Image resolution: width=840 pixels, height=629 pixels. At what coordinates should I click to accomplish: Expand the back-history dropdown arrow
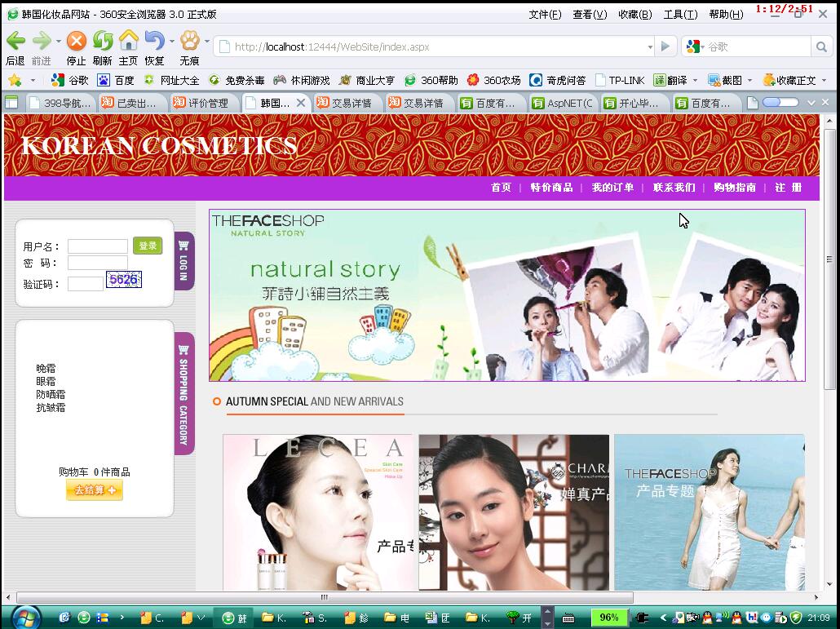pos(59,42)
